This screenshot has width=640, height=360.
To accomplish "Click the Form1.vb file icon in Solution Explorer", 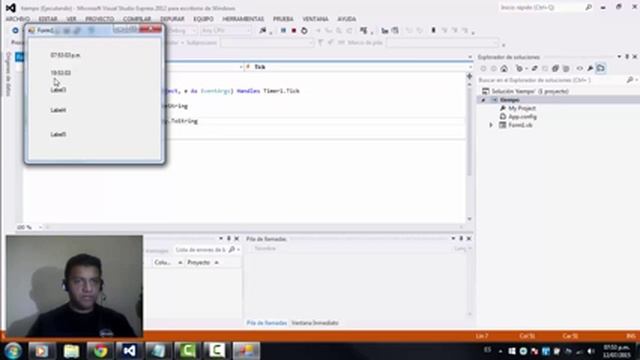I will 502,125.
